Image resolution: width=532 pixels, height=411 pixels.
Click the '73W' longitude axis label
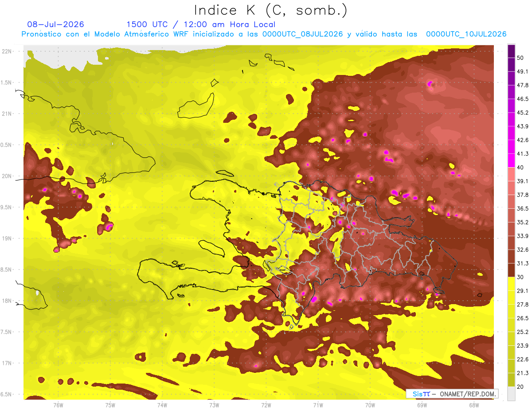click(x=214, y=405)
